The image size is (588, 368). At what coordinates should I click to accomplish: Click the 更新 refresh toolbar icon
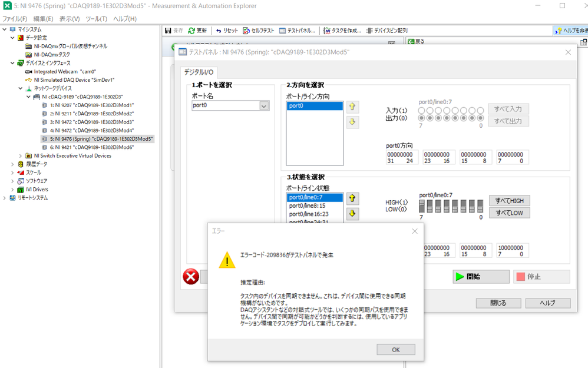point(191,31)
